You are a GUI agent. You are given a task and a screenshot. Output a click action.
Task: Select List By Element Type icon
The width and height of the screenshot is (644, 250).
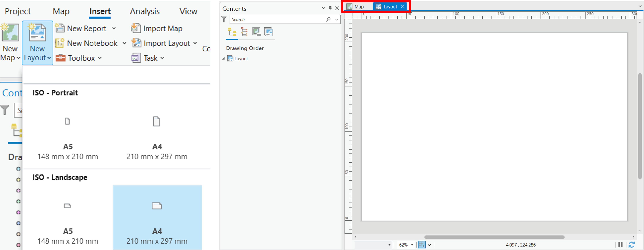(244, 32)
